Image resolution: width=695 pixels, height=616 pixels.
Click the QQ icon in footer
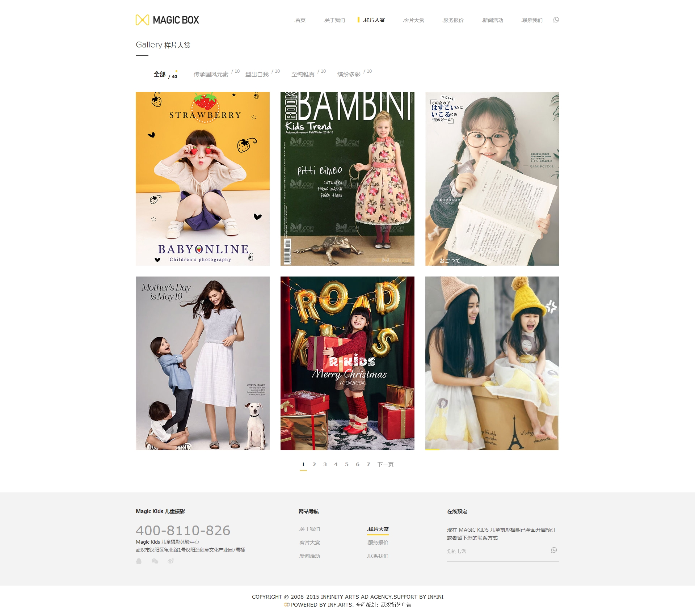(x=139, y=561)
